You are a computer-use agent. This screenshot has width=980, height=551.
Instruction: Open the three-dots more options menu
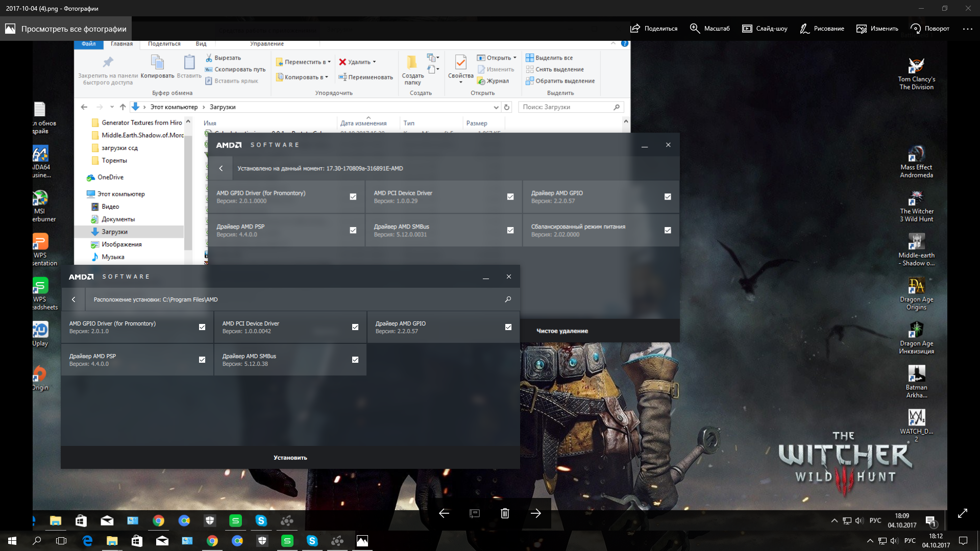point(967,29)
